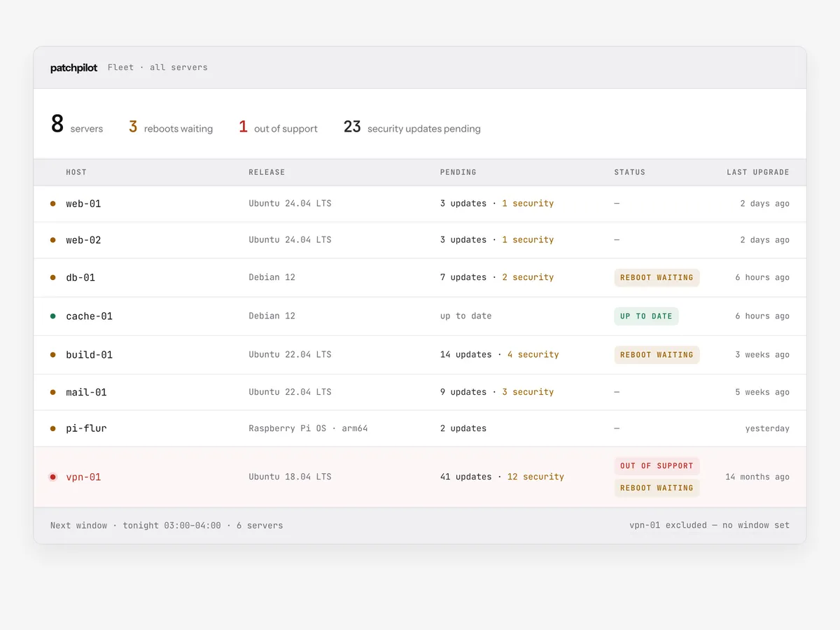Sort by the STATUS column header

point(630,172)
